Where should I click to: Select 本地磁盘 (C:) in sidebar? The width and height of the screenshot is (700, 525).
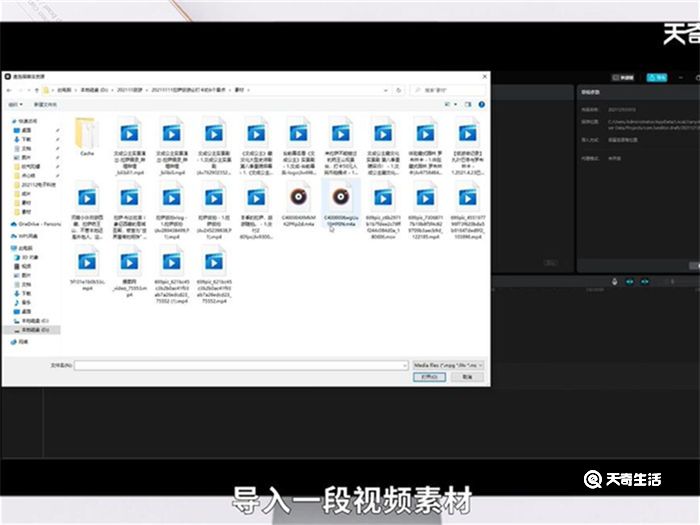[x=31, y=321]
